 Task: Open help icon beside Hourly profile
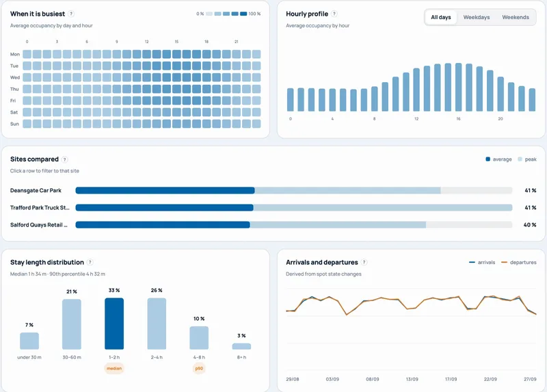coord(334,14)
